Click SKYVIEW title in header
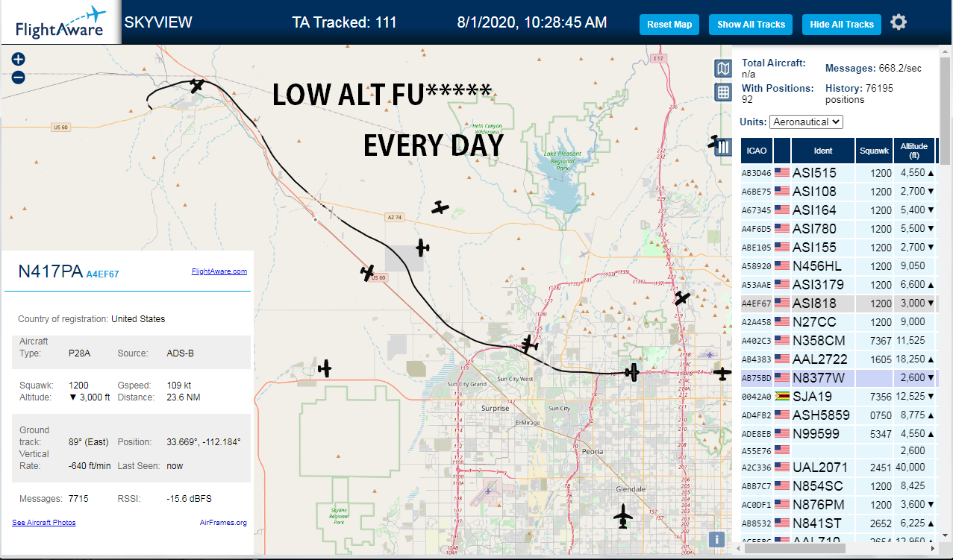The width and height of the screenshot is (953, 560). (158, 22)
